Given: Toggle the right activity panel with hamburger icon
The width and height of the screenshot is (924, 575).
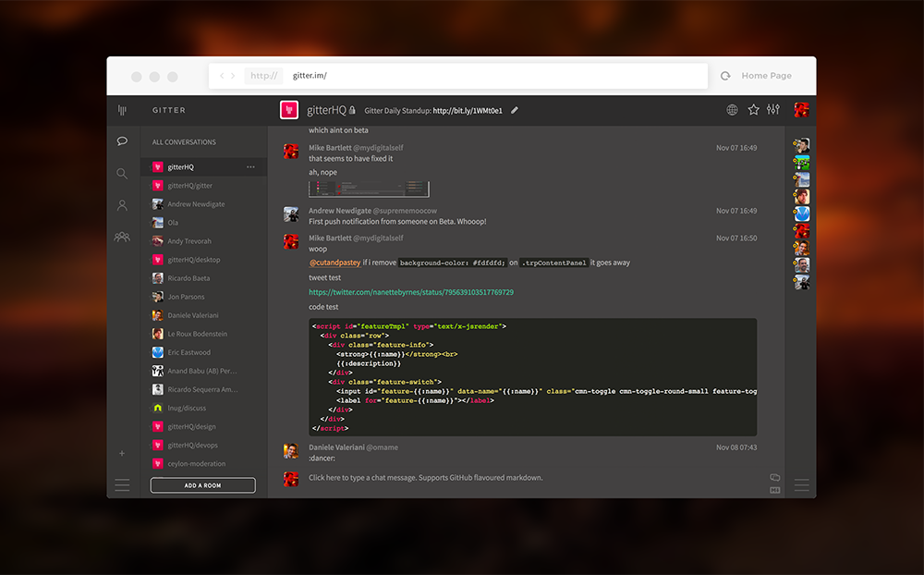Looking at the screenshot, I should pos(800,484).
